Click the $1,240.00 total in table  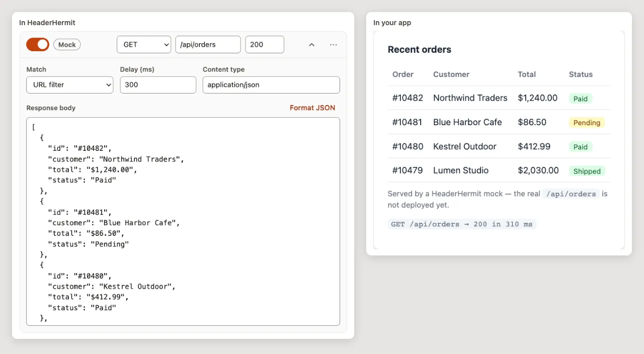click(537, 98)
